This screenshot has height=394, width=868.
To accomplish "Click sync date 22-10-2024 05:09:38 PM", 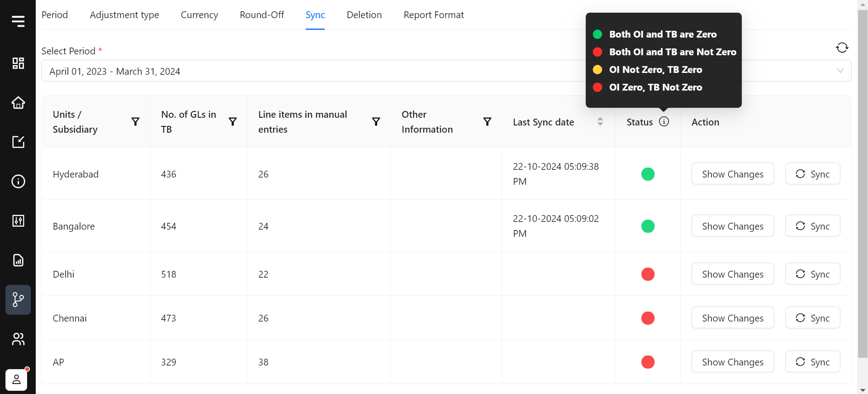I will pos(556,174).
